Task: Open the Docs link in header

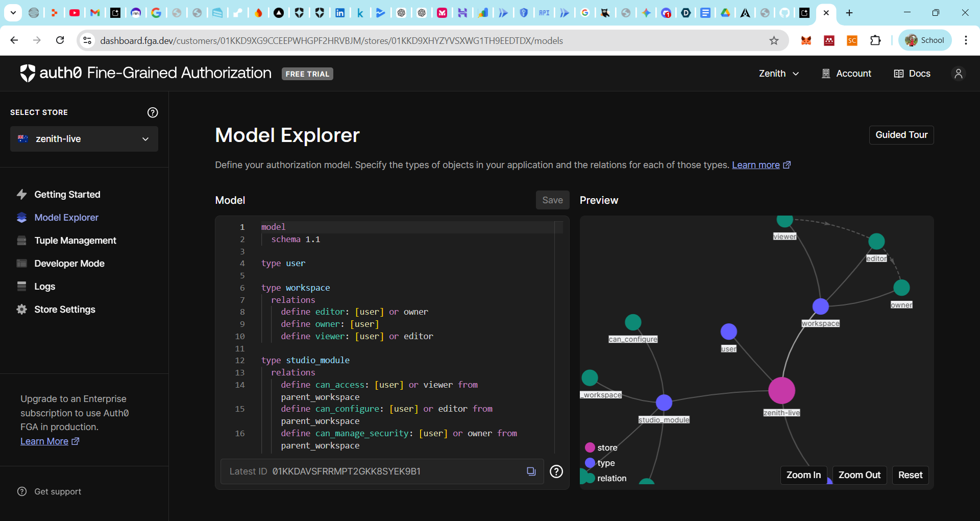Action: 913,74
